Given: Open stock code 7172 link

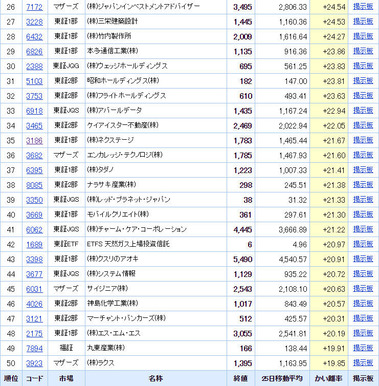Looking at the screenshot, I should tap(34, 7).
